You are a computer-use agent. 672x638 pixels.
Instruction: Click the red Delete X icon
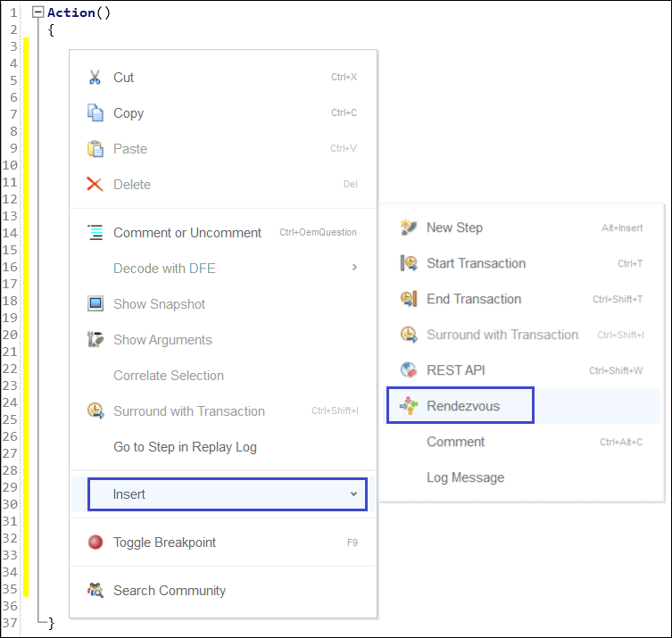coord(95,185)
